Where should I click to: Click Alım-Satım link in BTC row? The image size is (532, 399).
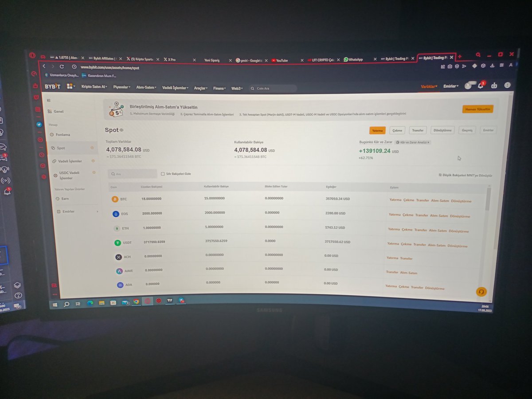[440, 201]
